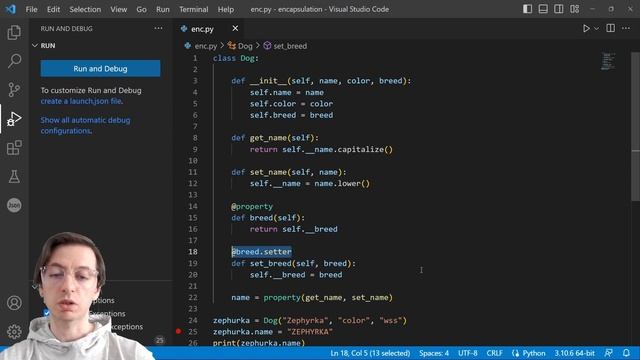The width and height of the screenshot is (640, 360).
Task: Toggle the breakpoint on line 25
Action: pyautogui.click(x=178, y=331)
